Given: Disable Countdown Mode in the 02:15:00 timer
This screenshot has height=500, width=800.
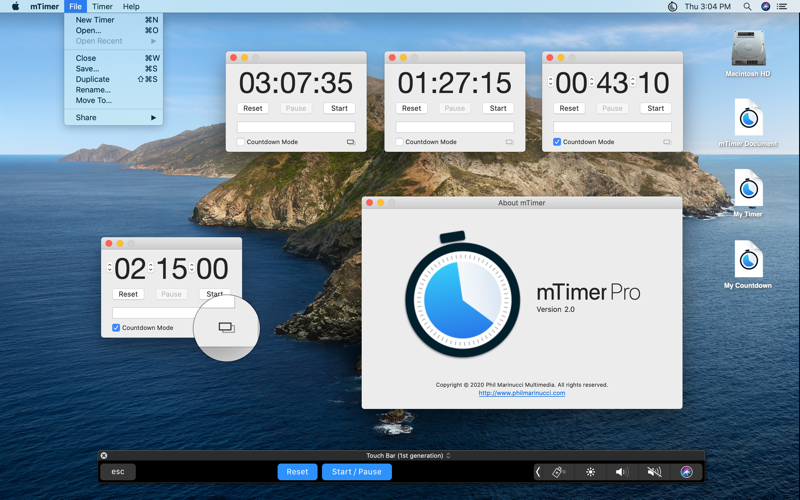Looking at the screenshot, I should click(116, 328).
